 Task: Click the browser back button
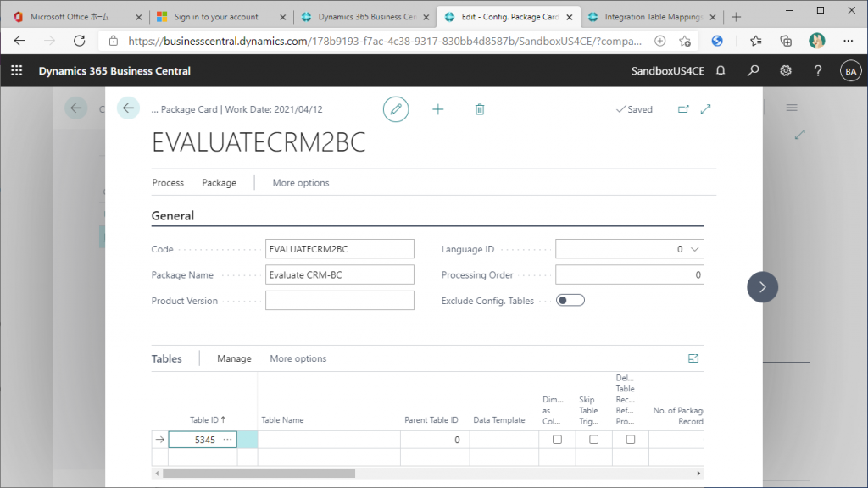click(x=20, y=41)
